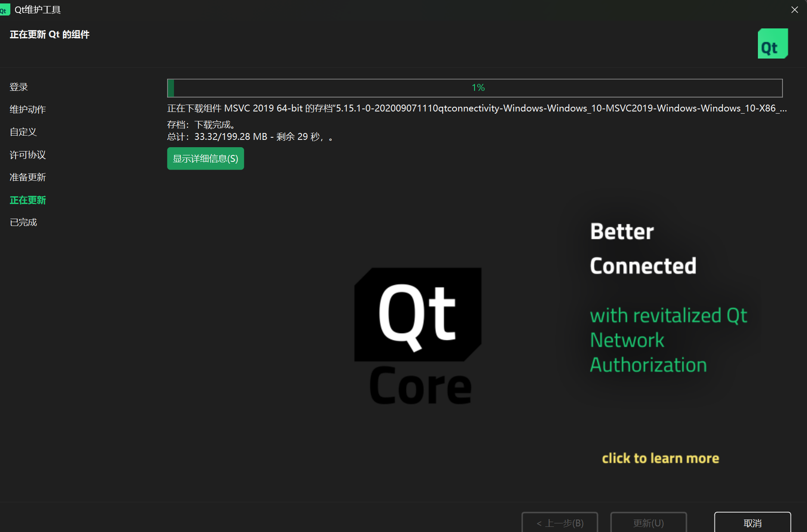
Task: Select the 维护动作 step in sidebar
Action: [28, 109]
